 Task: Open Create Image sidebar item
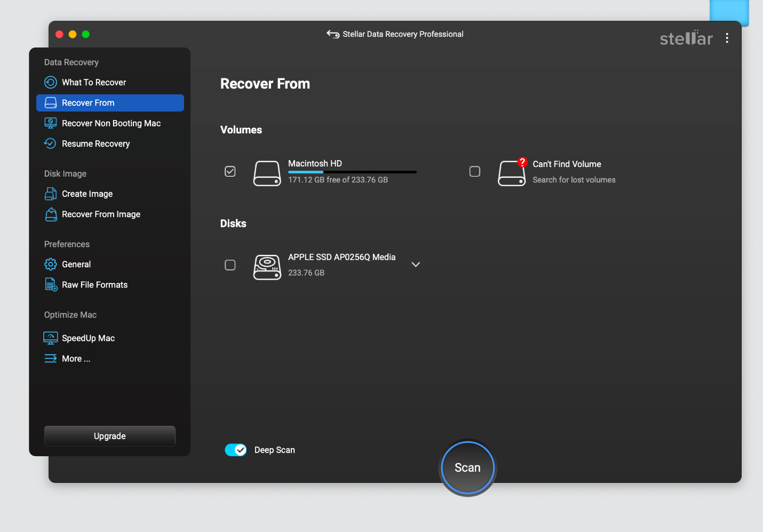point(110,194)
